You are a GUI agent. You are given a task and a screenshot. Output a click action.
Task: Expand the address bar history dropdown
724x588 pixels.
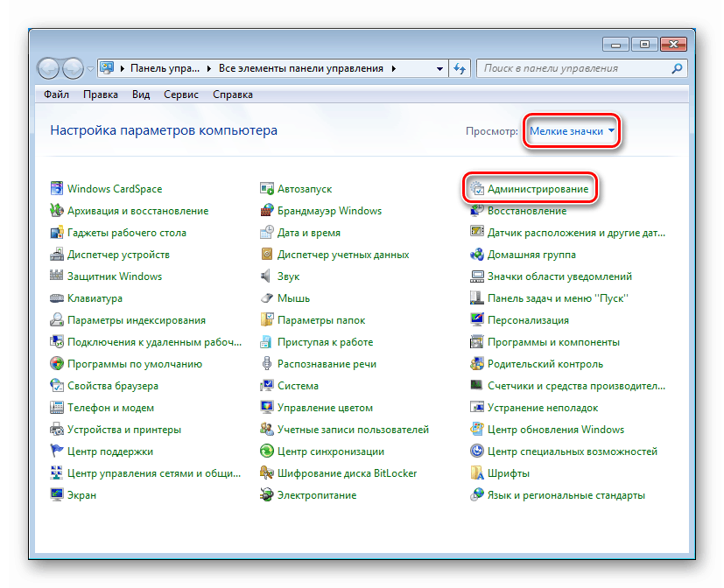click(x=439, y=69)
